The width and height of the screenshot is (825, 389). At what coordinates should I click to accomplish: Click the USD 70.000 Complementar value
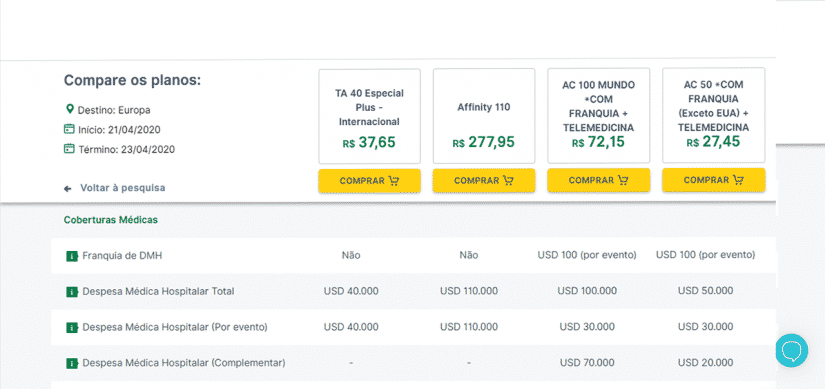[x=587, y=363]
